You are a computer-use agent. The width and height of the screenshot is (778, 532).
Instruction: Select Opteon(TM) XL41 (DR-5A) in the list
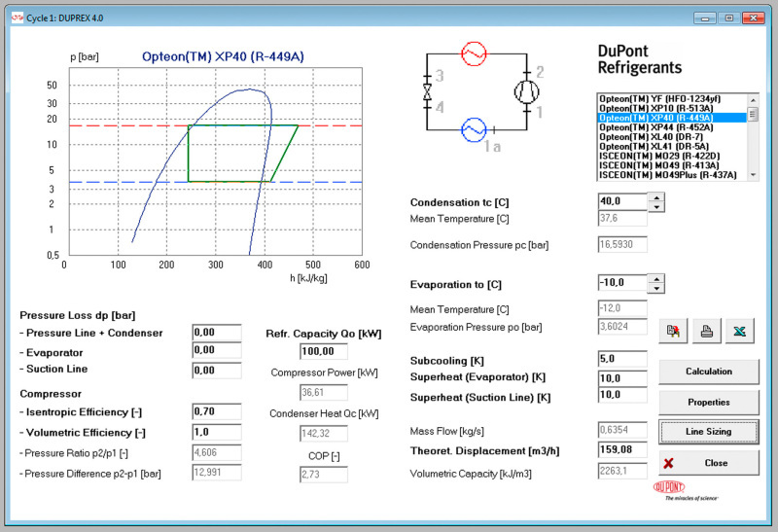click(672, 146)
